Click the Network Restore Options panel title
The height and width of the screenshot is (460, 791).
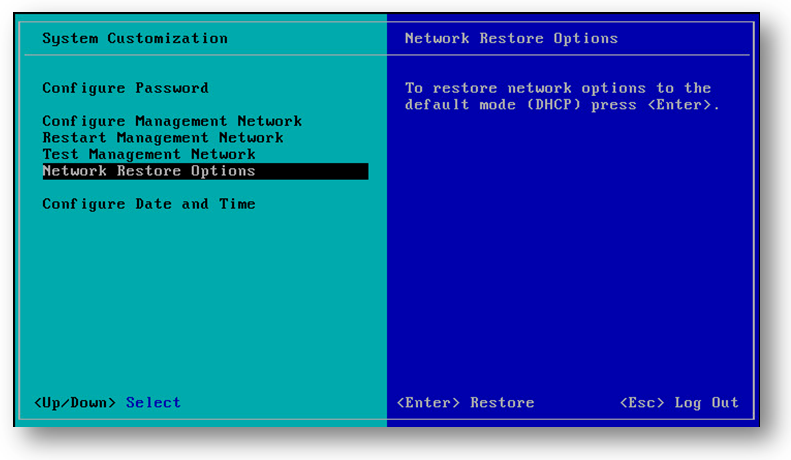tap(511, 38)
